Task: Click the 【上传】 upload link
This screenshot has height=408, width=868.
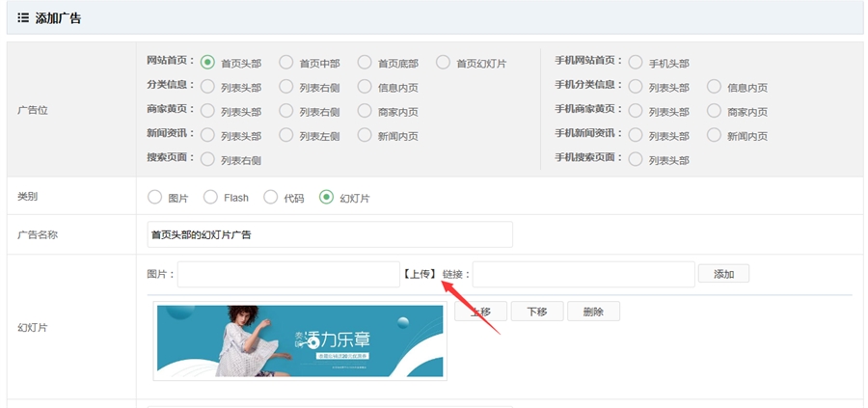Action: coord(420,274)
